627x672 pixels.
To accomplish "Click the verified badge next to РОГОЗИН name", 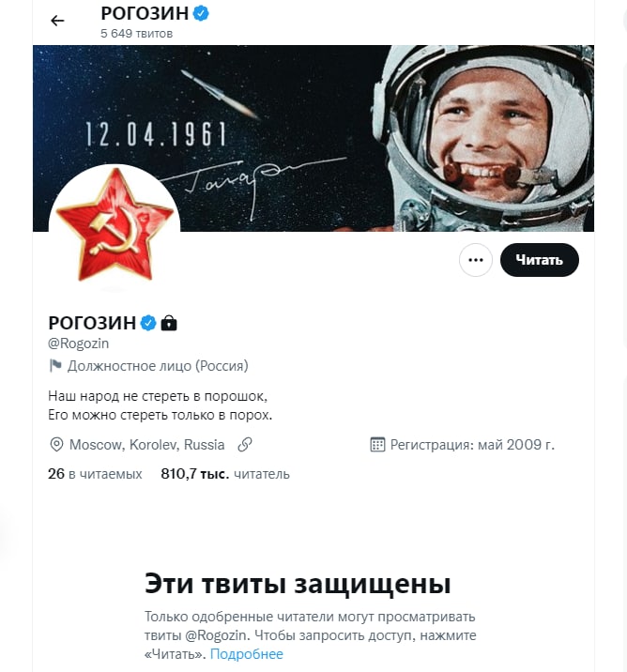I will (x=148, y=323).
